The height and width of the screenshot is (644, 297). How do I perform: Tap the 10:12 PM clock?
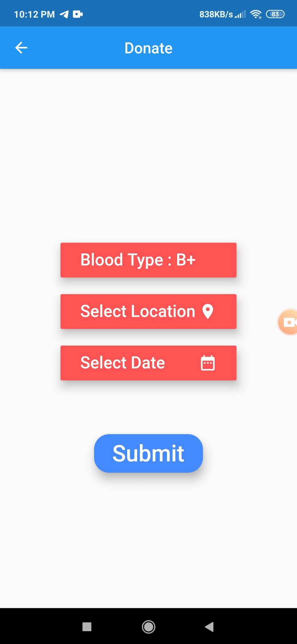coord(34,14)
